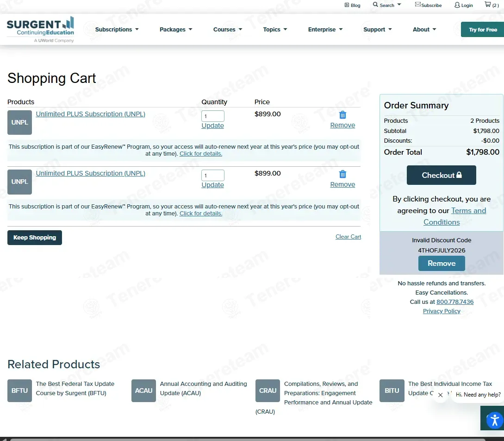Open the first item's Unlimited PLUS Subscription link
Viewport: 504px width, 441px height.
[91, 114]
